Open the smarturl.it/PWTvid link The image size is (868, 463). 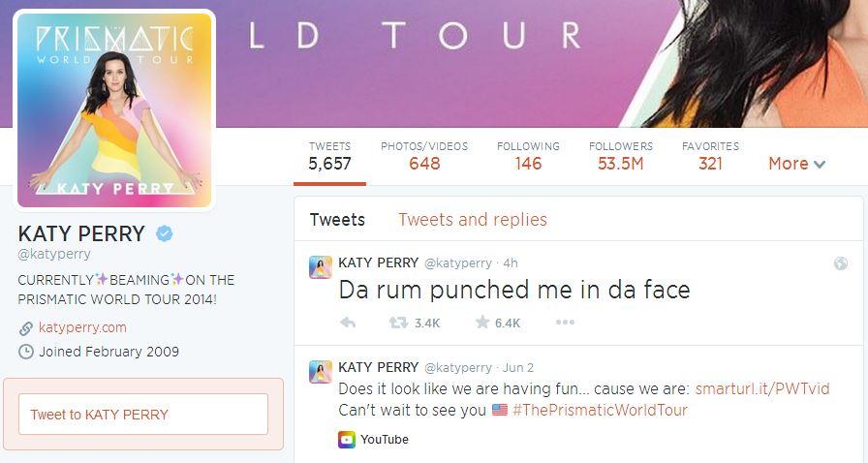[762, 388]
